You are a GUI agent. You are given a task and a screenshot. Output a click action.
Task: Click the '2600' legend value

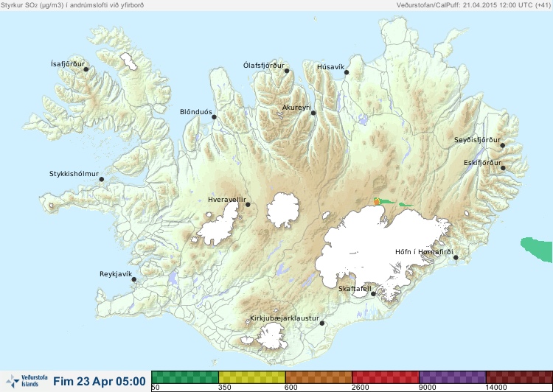(x=360, y=388)
